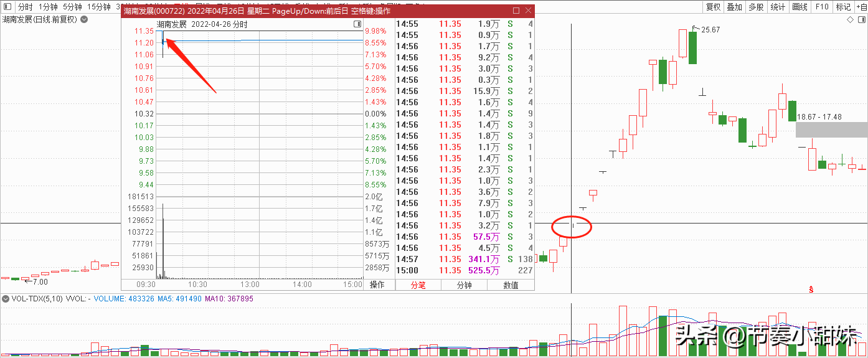The height and width of the screenshot is (358, 868).
Task: Click the 标记 mark button
Action: pos(843,7)
